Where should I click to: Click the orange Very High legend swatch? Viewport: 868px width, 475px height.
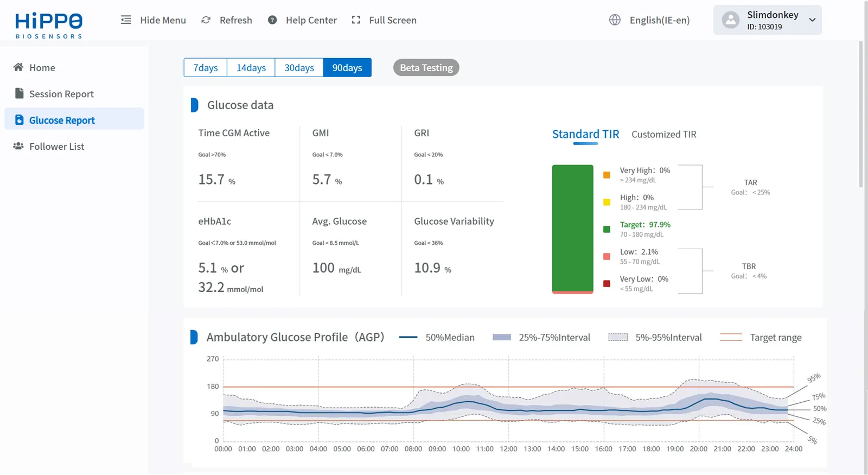(x=607, y=175)
